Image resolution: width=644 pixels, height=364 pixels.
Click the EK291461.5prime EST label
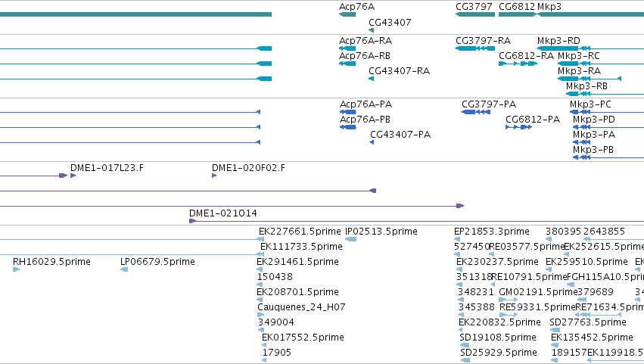(x=297, y=262)
